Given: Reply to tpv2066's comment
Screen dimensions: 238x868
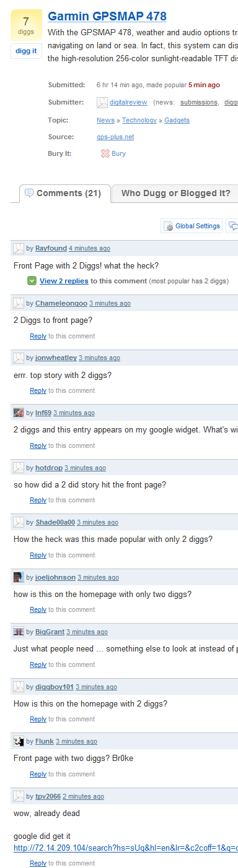Looking at the screenshot, I should coord(38,863).
